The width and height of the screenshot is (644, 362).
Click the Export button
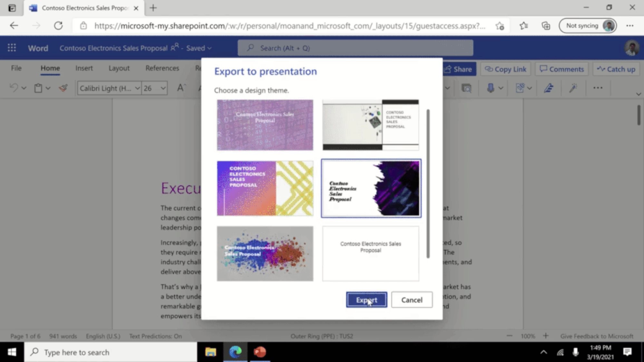pos(366,300)
